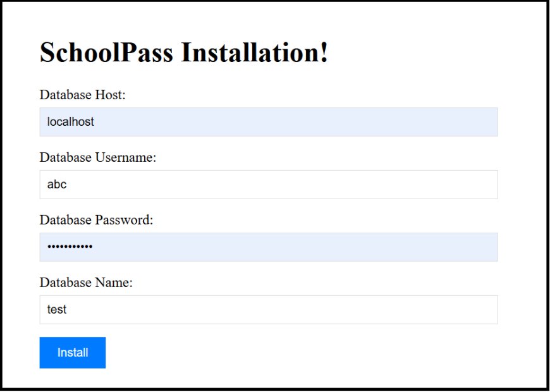Click the 'Database Host:' label
This screenshot has height=392, width=550.
pyautogui.click(x=82, y=95)
